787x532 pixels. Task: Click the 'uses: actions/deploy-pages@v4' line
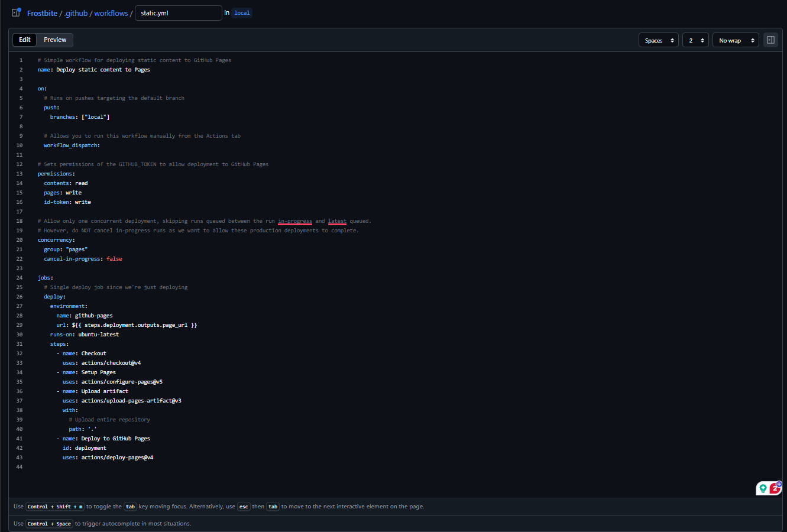click(x=108, y=458)
